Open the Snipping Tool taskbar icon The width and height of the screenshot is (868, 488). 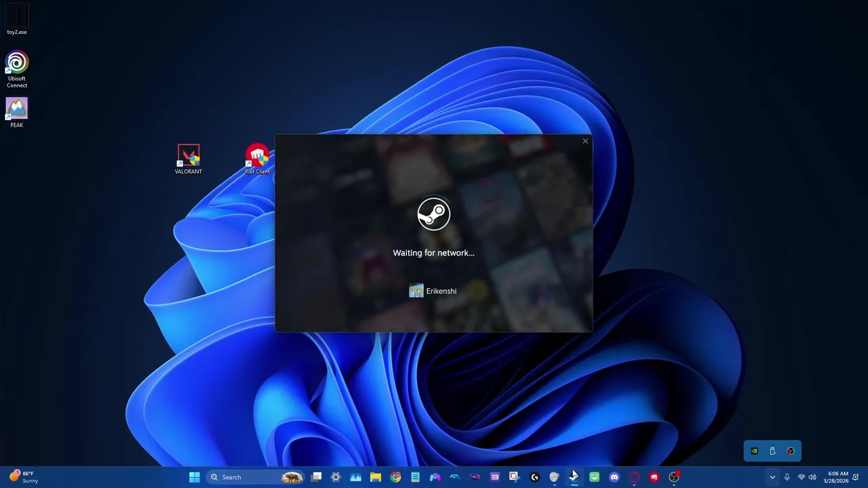(515, 477)
